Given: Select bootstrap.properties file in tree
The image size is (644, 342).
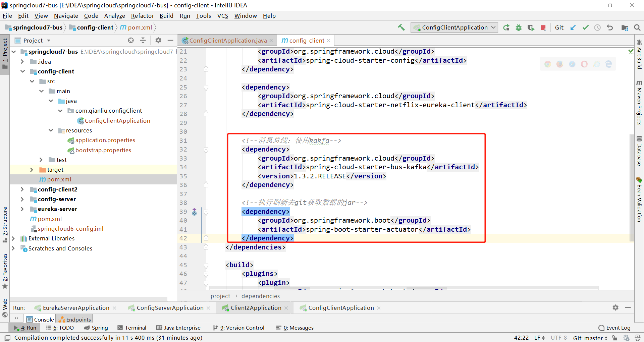Looking at the screenshot, I should point(103,150).
